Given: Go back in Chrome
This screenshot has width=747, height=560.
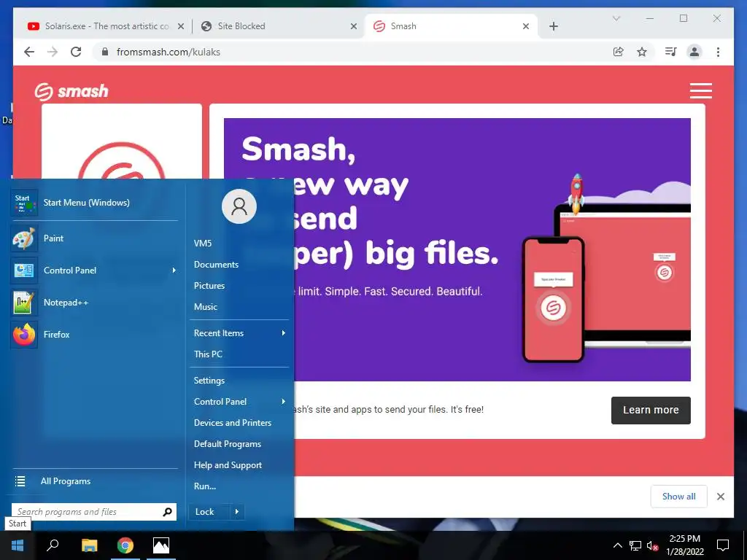Looking at the screenshot, I should tap(29, 52).
